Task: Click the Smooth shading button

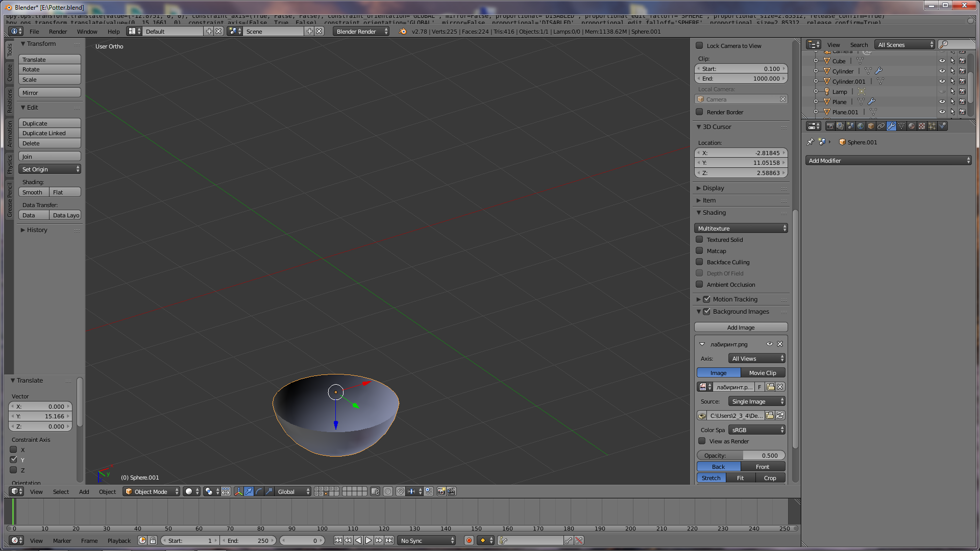Action: 34,192
